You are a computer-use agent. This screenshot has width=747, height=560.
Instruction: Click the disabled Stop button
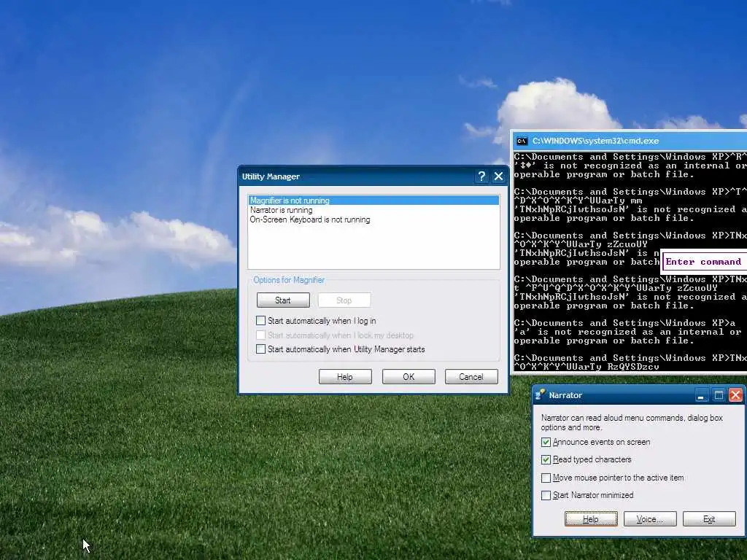click(x=344, y=300)
